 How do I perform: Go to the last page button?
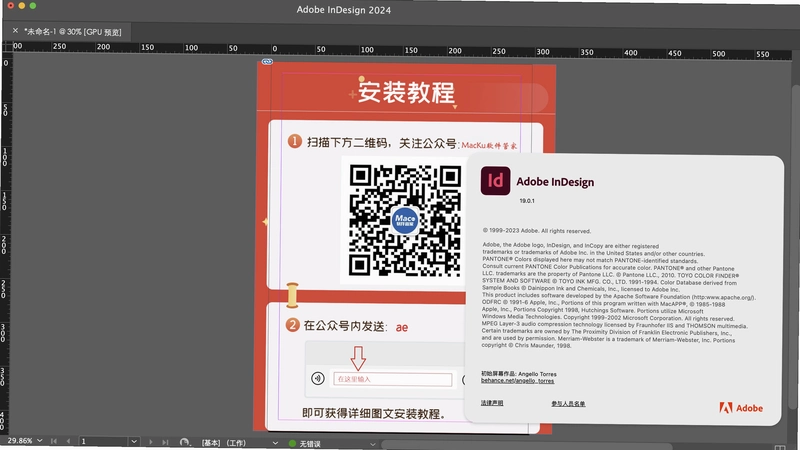click(x=165, y=442)
